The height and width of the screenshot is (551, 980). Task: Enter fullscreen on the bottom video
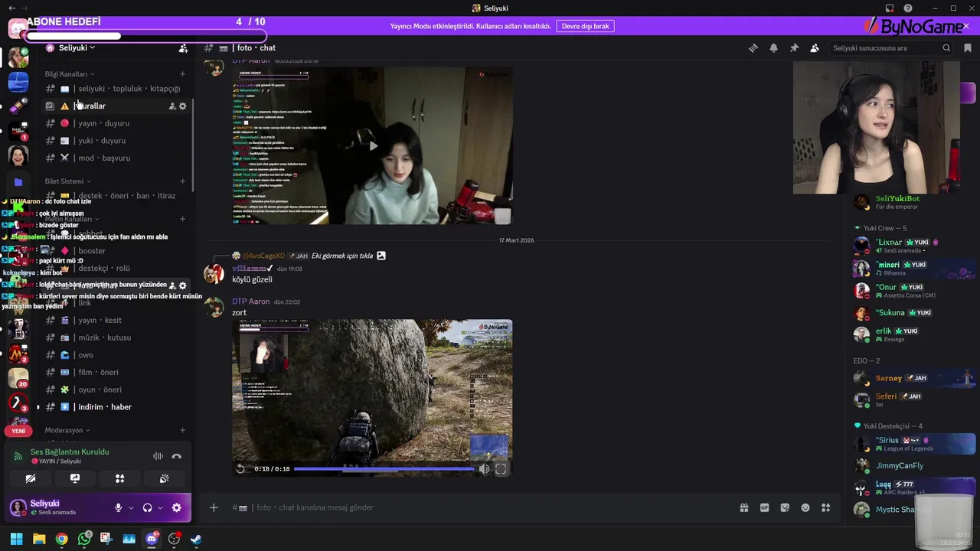[x=501, y=469]
